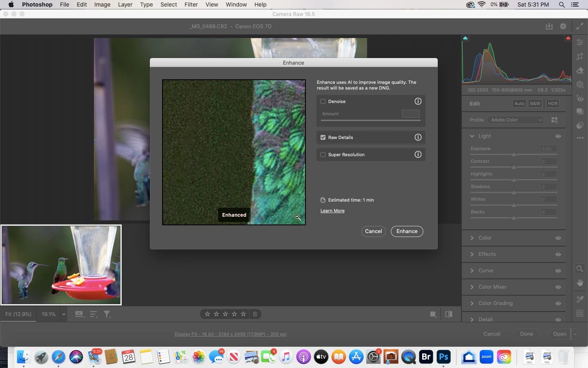The image size is (588, 368).
Task: Open the Presets panel icon
Action: [x=580, y=125]
